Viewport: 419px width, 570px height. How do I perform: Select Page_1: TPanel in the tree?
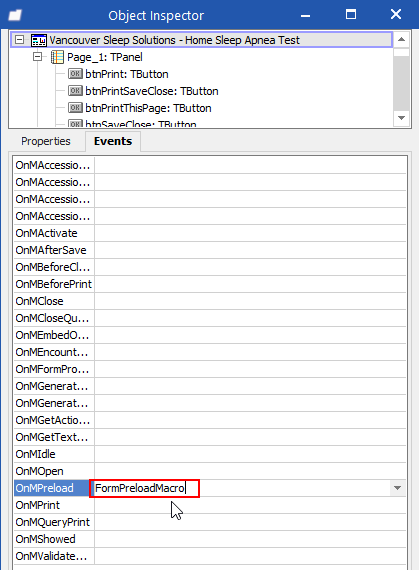(x=105, y=57)
